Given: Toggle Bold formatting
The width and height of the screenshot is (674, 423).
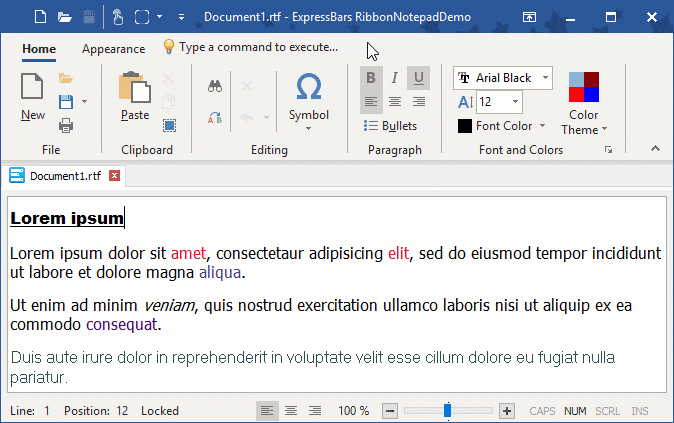Looking at the screenshot, I should 371,78.
